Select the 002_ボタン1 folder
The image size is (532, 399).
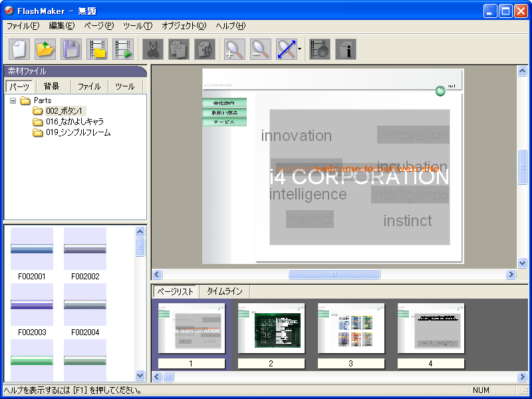click(x=64, y=111)
